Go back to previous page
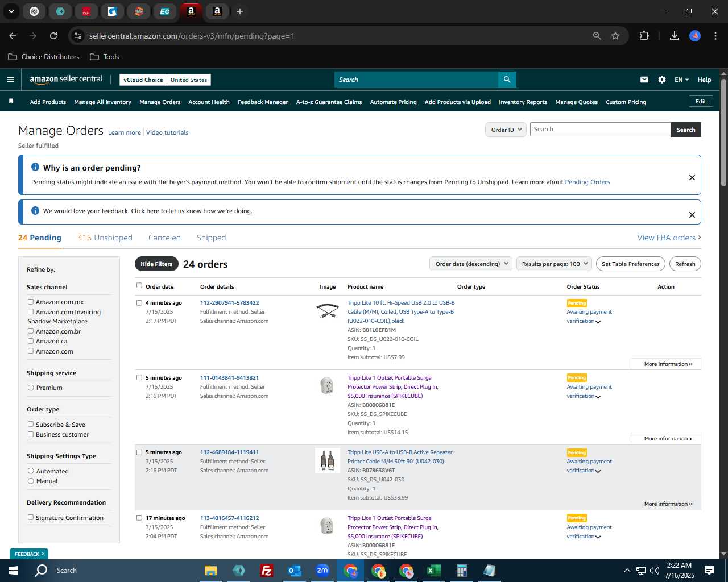Image resolution: width=728 pixels, height=582 pixels. coord(13,36)
